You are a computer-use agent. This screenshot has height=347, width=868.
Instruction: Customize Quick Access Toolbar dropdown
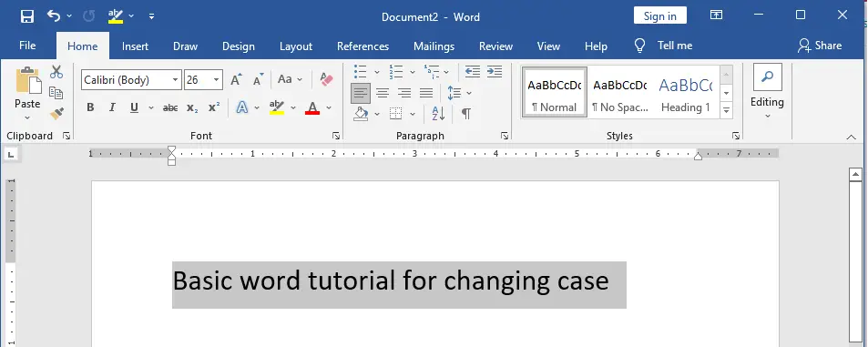point(151,16)
